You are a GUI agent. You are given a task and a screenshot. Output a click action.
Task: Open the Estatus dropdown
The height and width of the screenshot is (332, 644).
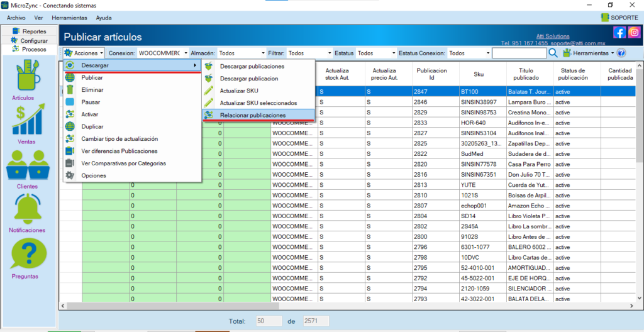[376, 53]
